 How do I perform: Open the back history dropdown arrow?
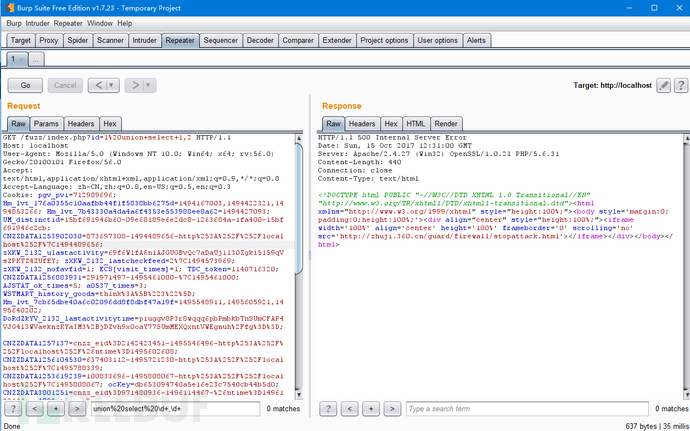112,85
